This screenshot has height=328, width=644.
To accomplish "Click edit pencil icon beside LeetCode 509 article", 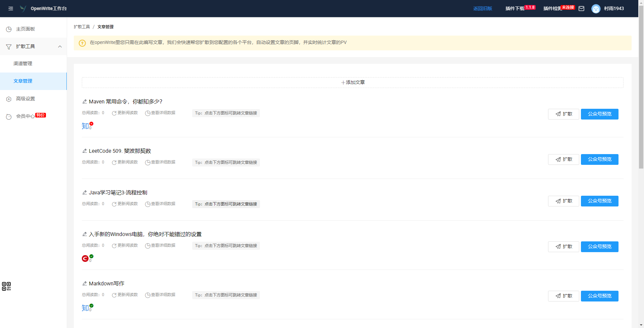I will [85, 151].
